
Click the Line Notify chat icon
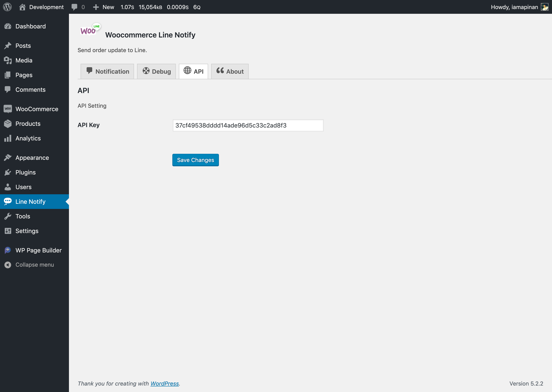tap(8, 202)
